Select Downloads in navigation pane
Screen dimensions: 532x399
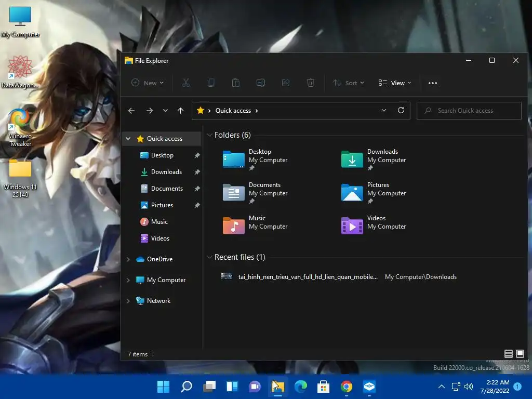coord(166,172)
